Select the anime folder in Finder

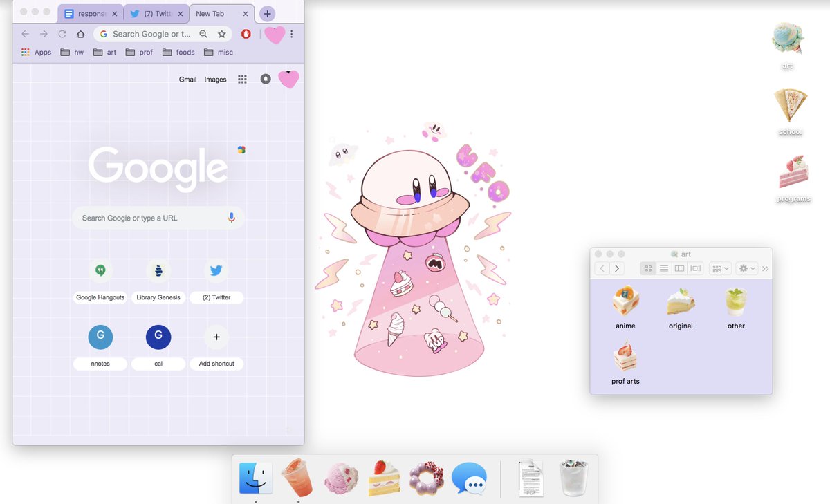click(x=625, y=308)
